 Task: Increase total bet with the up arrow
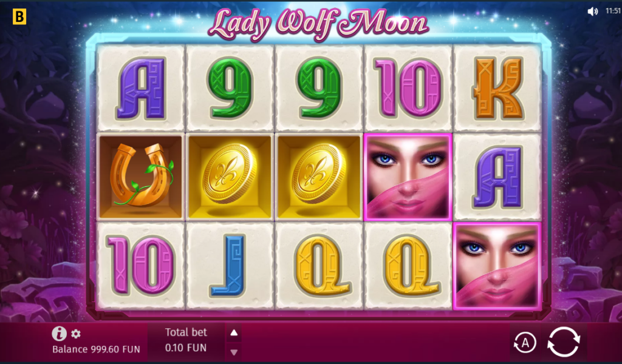234,332
